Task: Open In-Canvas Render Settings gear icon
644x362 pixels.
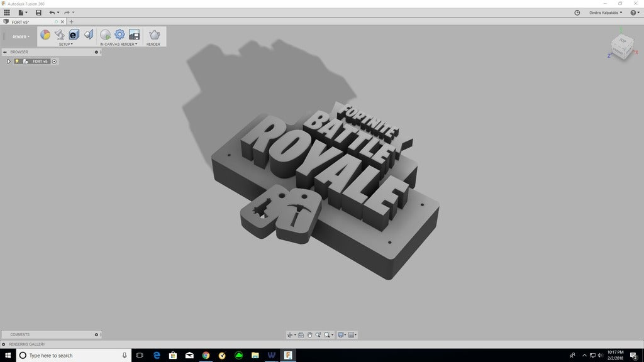Action: (x=119, y=35)
